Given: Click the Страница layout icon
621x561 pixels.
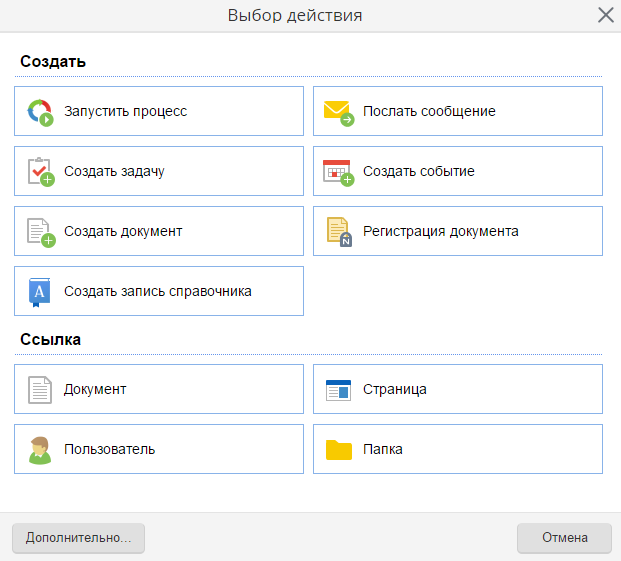Looking at the screenshot, I should tap(338, 390).
